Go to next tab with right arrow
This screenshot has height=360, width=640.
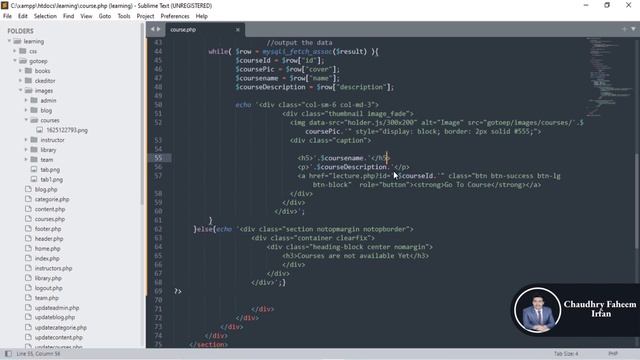click(158, 29)
